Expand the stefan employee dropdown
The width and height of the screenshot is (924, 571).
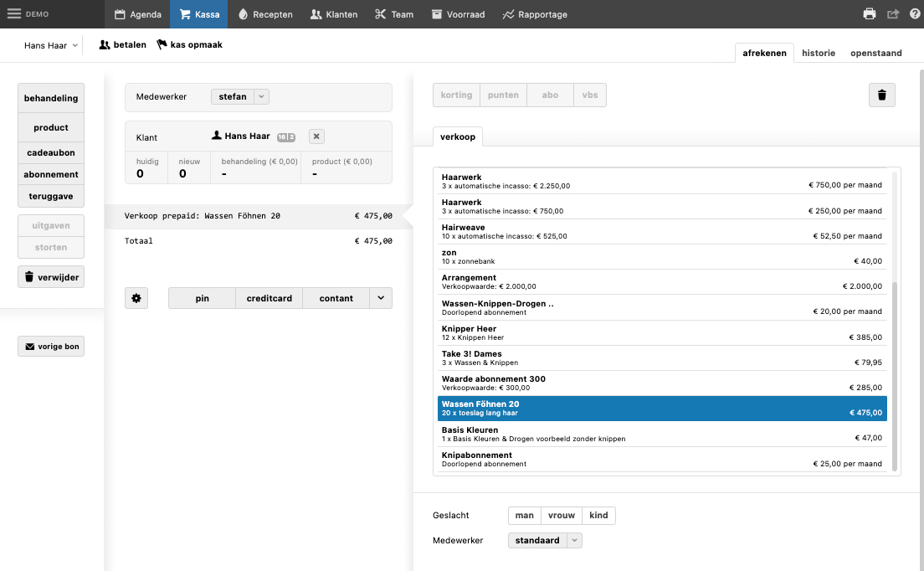click(261, 97)
